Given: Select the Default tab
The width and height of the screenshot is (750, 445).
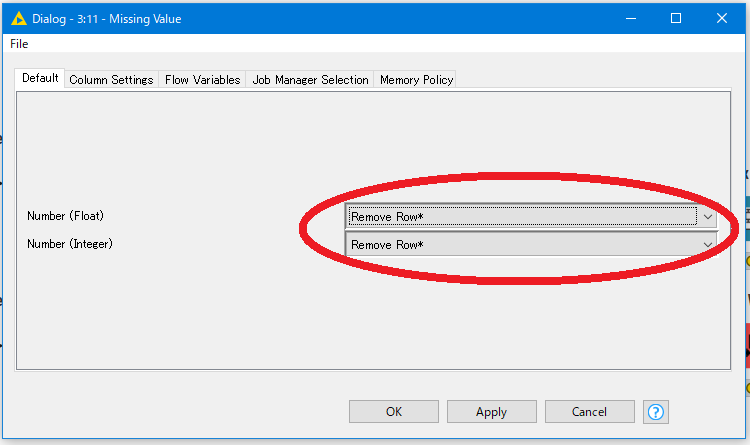Looking at the screenshot, I should (x=40, y=79).
